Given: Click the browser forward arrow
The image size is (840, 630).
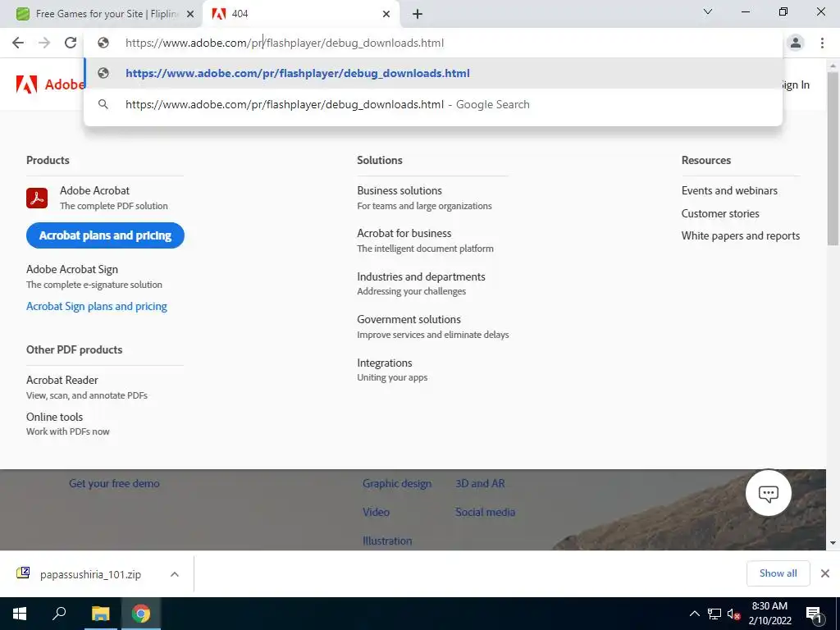Looking at the screenshot, I should click(44, 43).
